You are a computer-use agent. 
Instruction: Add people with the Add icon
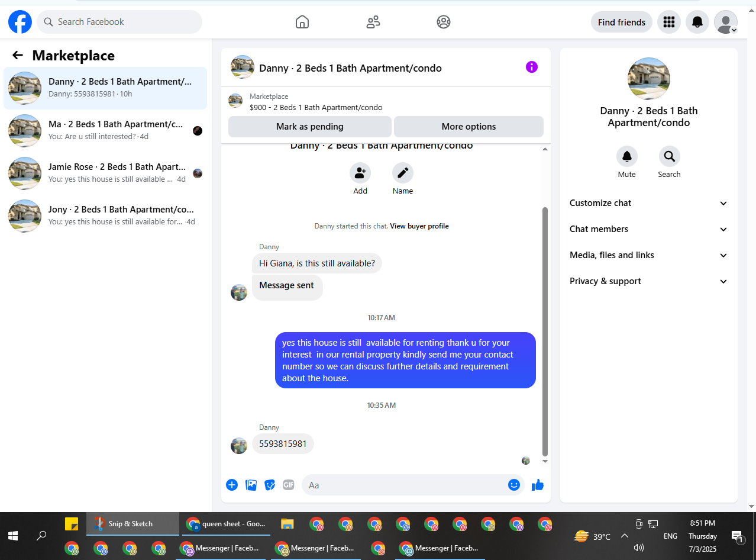[x=360, y=173]
